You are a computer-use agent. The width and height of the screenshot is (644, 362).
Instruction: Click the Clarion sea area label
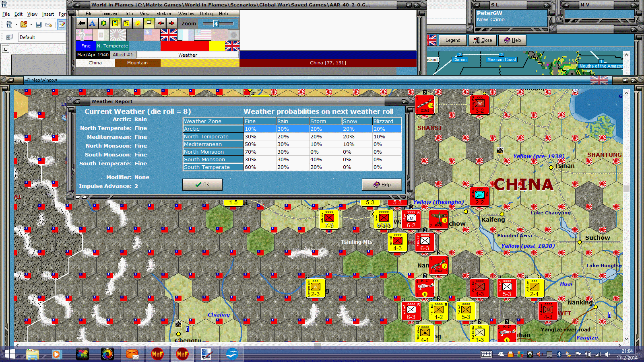pyautogui.click(x=460, y=60)
